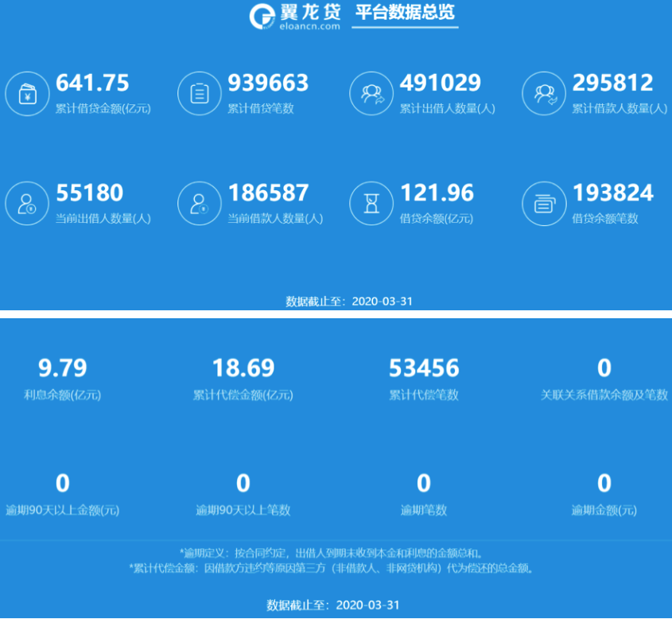Open the 平台数据总览 tab heading

(x=405, y=14)
